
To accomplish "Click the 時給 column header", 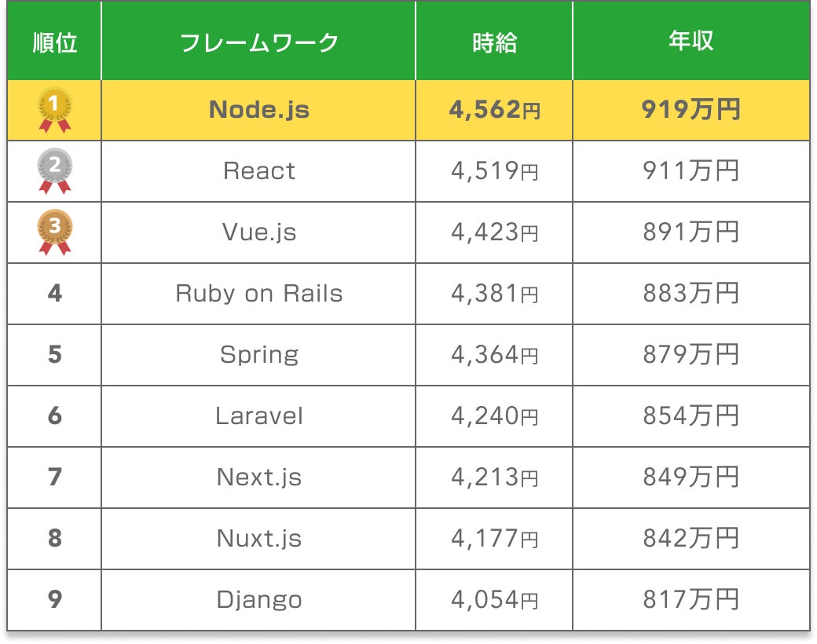I will 494,42.
